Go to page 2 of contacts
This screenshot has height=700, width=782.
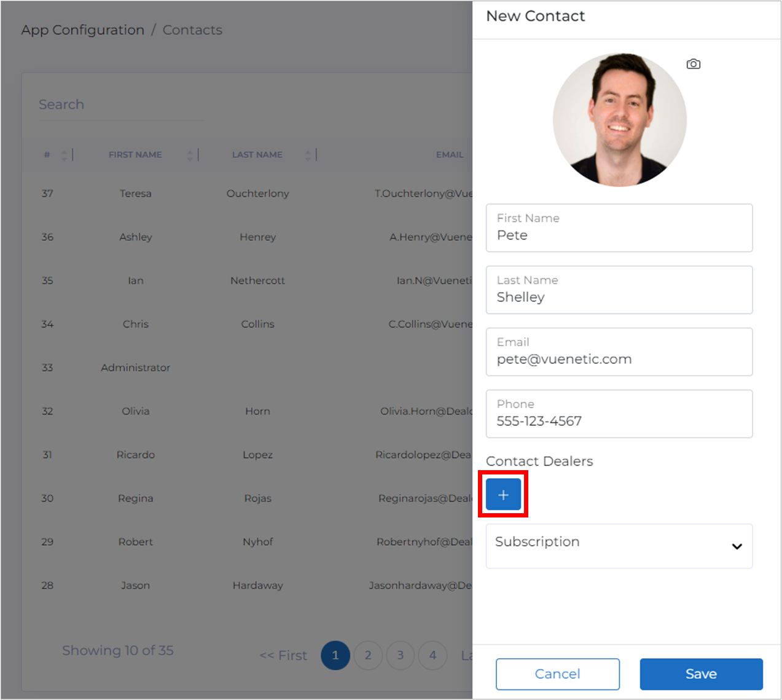tap(368, 655)
